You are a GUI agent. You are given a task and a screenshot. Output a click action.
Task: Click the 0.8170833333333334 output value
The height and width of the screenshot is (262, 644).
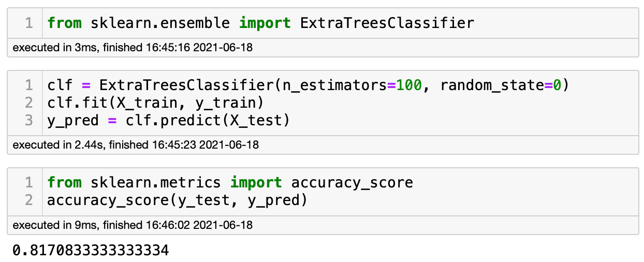coord(91,251)
